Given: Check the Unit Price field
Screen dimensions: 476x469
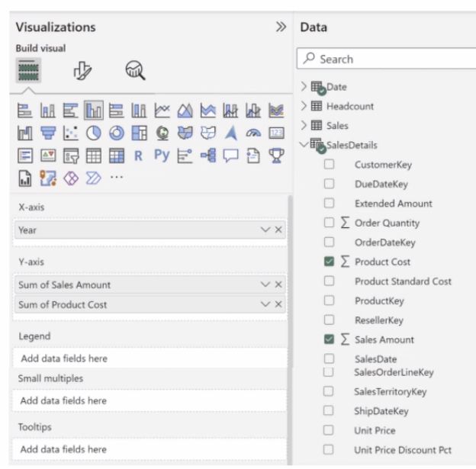Looking at the screenshot, I should click(329, 430).
